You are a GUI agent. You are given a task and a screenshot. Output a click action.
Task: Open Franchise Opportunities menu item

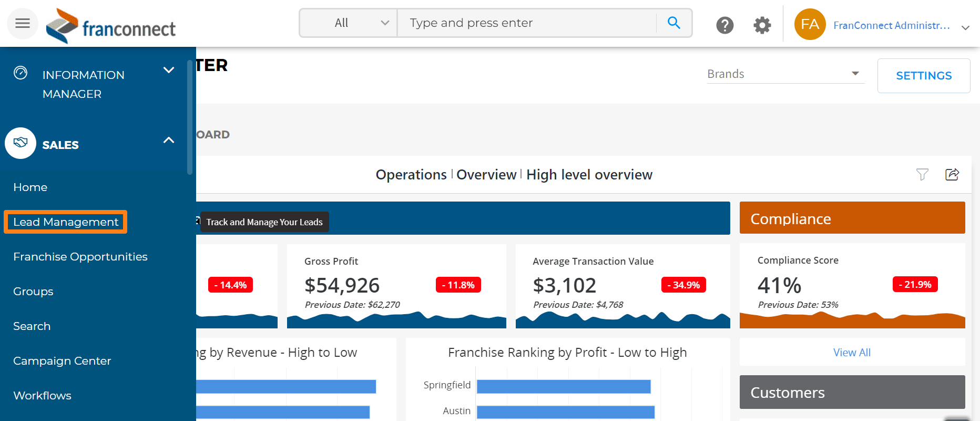[80, 257]
